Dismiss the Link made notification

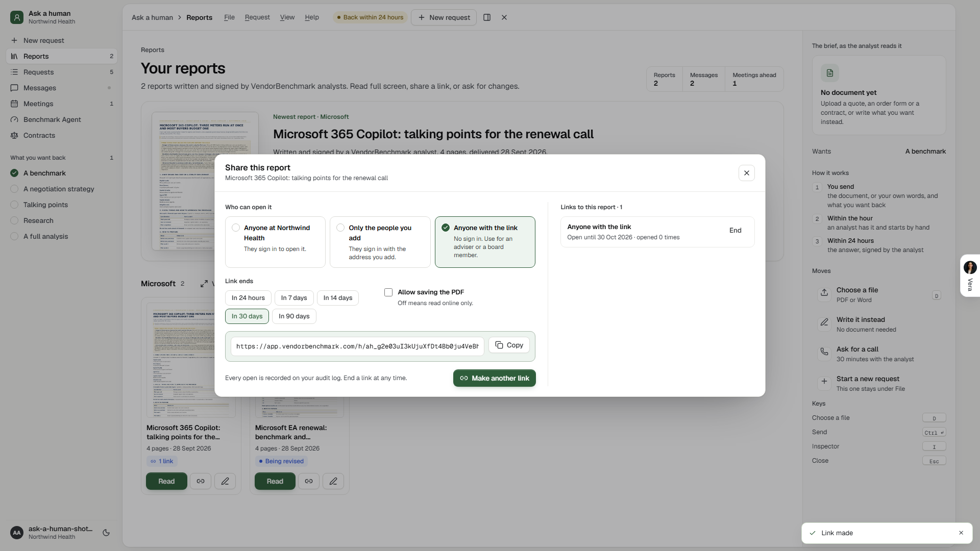click(961, 533)
